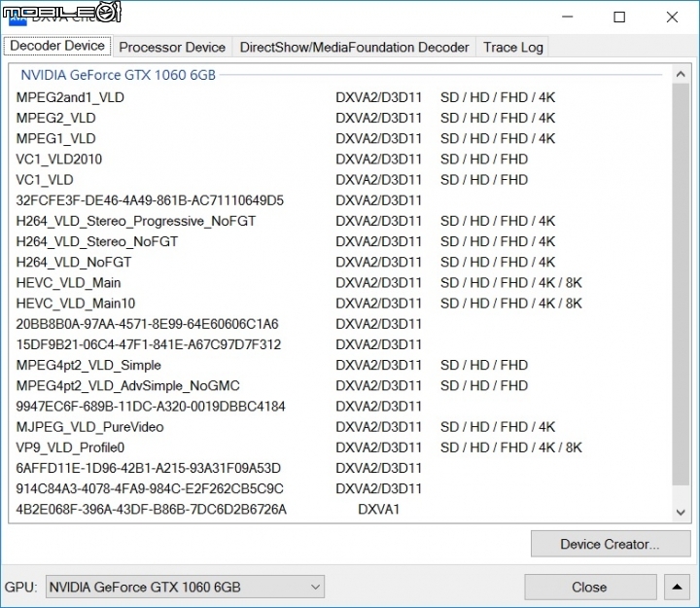
Task: Select the MPEG4pt2_VLD_AdvSimple_NoGMC row
Action: 339,385
